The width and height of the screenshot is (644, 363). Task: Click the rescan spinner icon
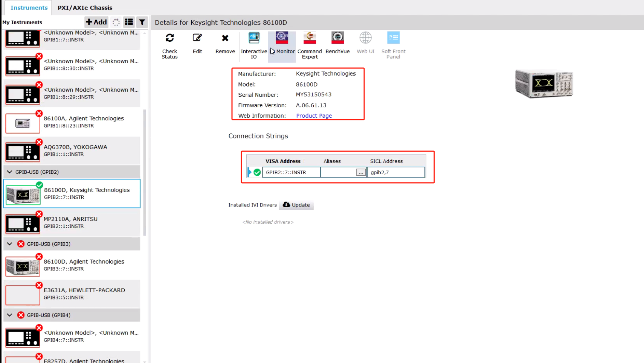[116, 22]
